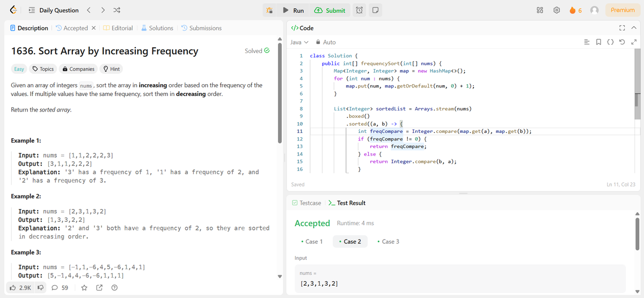Submit the solution

pyautogui.click(x=330, y=10)
